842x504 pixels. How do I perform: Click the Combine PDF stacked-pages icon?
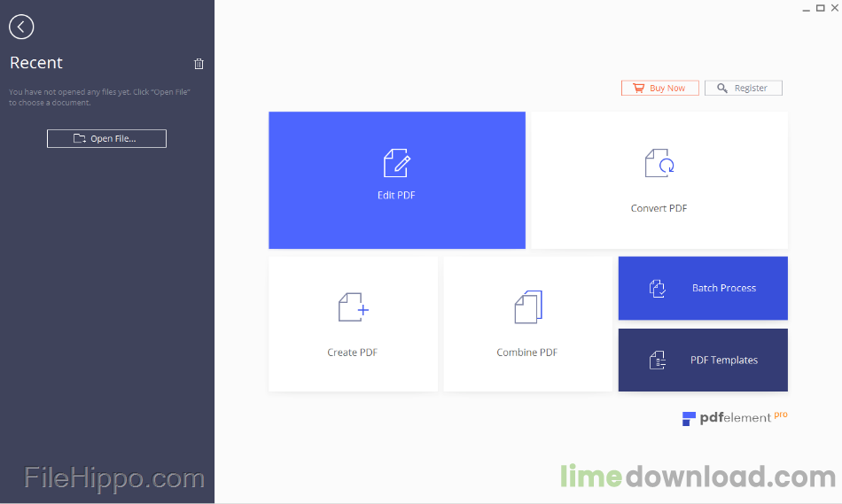pyautogui.click(x=528, y=307)
